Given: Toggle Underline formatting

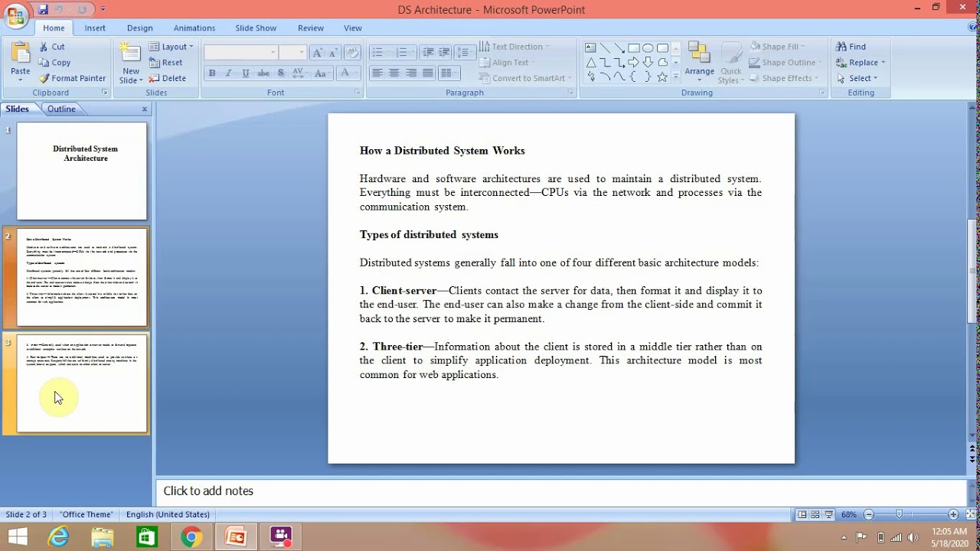Looking at the screenshot, I should pos(246,73).
